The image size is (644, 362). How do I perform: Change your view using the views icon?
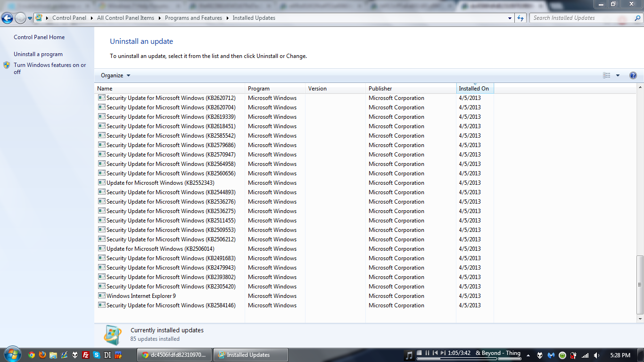[x=607, y=75]
